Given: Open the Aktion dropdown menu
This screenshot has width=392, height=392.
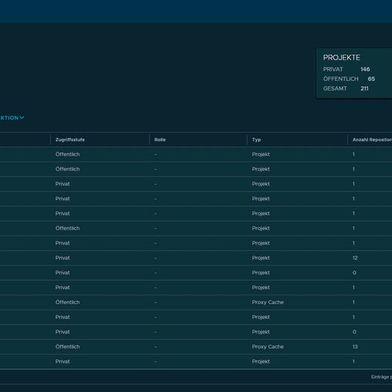Looking at the screenshot, I should point(12,118).
